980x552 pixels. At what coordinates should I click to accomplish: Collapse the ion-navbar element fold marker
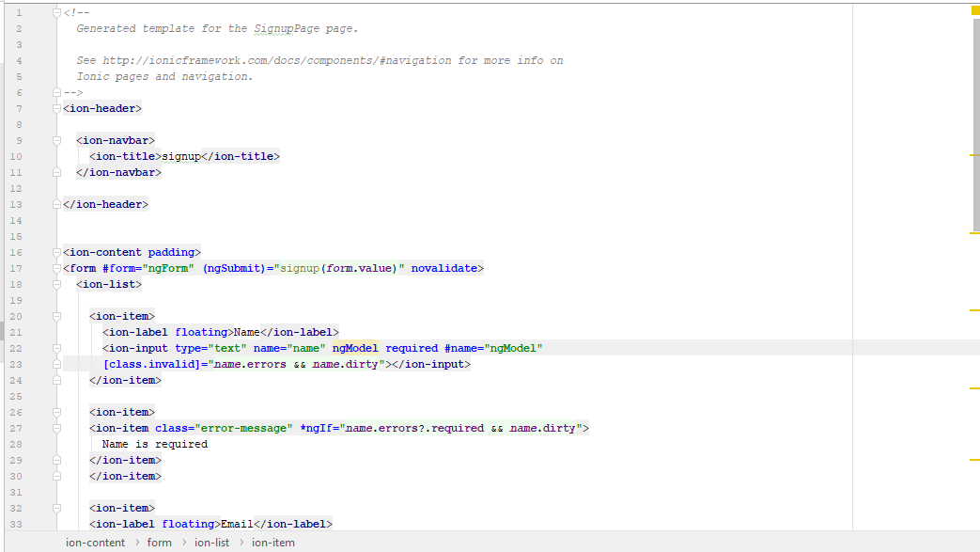coord(55,139)
